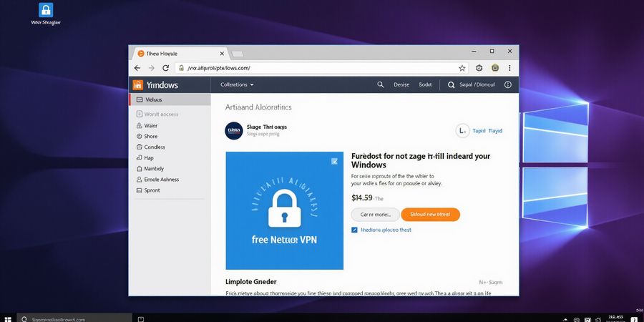Open the lock shortcut icon on desktop
644x322 pixels.
[46, 10]
